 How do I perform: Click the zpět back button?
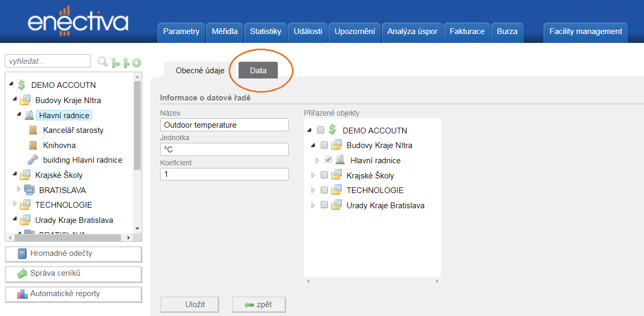(258, 304)
